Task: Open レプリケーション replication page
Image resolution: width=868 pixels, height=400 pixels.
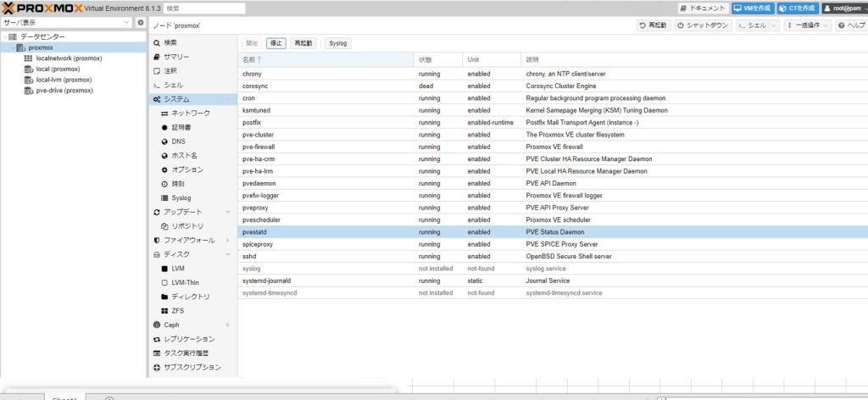Action: click(x=192, y=339)
